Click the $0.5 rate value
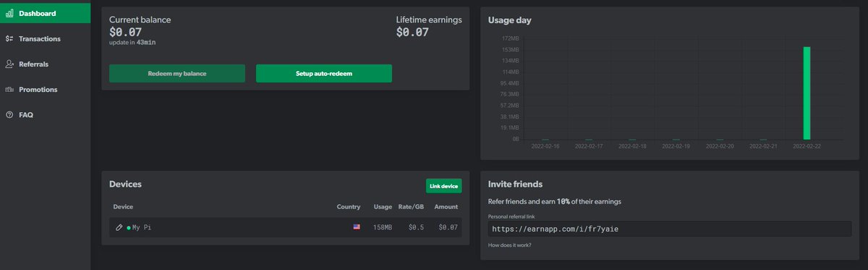Viewport: 868px width, 270px height. (416, 227)
